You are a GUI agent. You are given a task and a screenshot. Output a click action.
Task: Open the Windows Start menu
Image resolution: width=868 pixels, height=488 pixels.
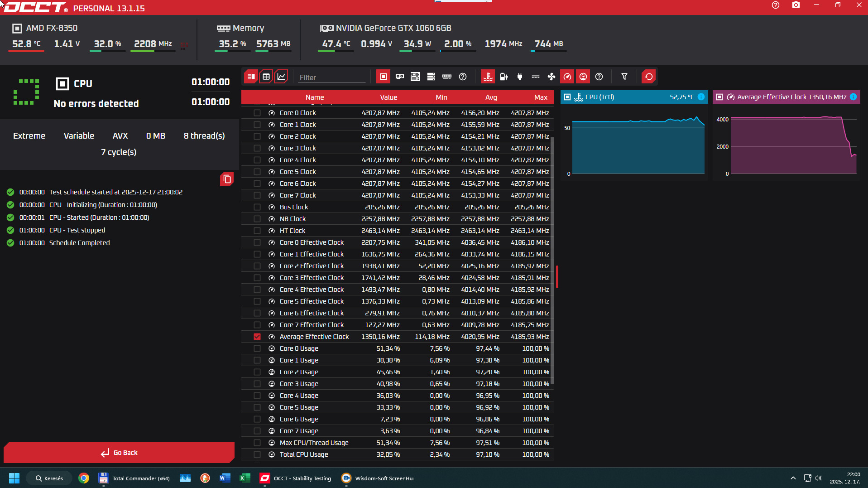tap(14, 478)
